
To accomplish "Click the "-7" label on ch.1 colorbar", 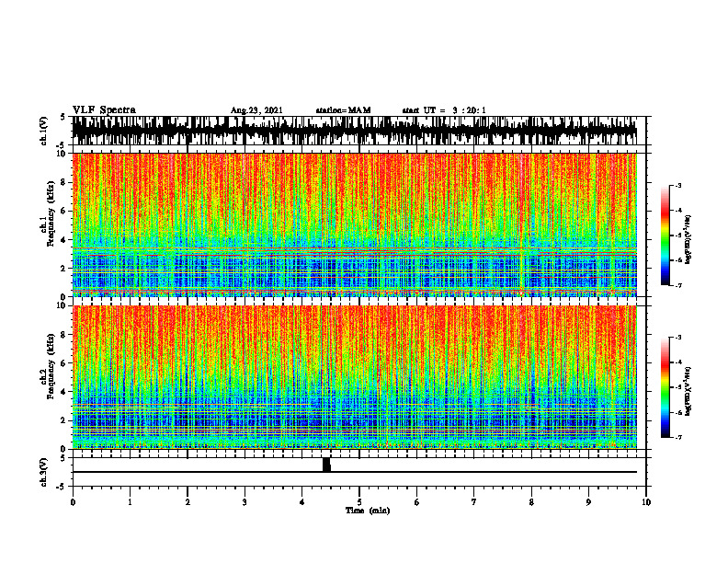I will coord(678,285).
